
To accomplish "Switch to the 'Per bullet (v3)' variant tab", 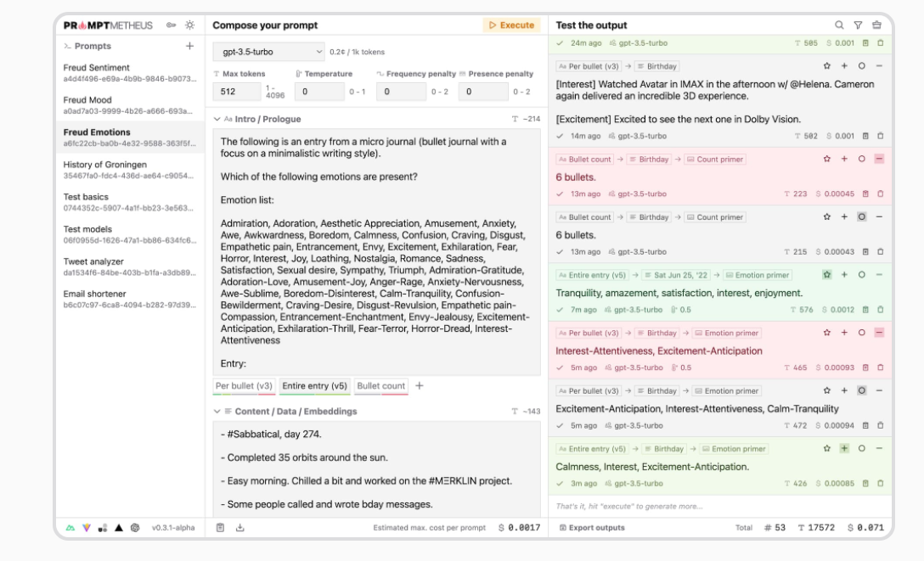I will pyautogui.click(x=245, y=386).
